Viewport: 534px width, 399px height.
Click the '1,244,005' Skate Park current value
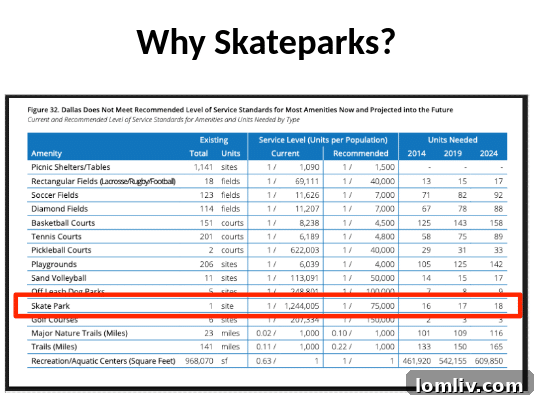(302, 306)
